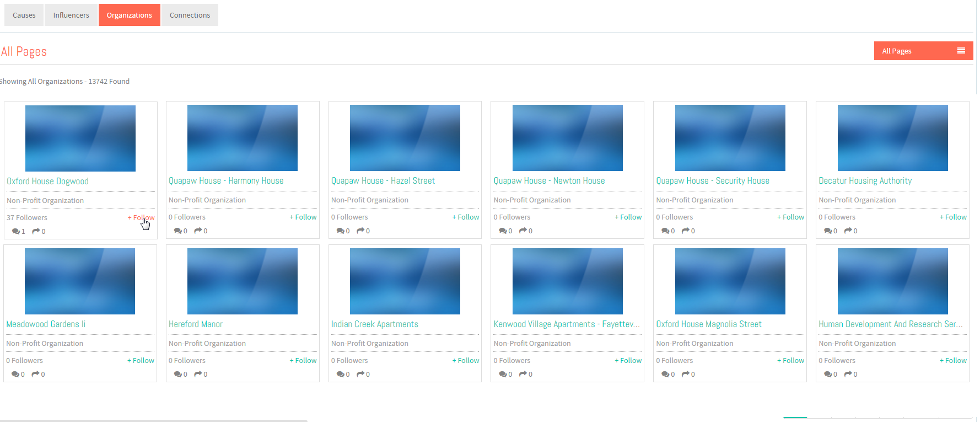The width and height of the screenshot is (980, 422).
Task: Click comments icon on Oxford House Magnolia Street
Action: pos(666,374)
